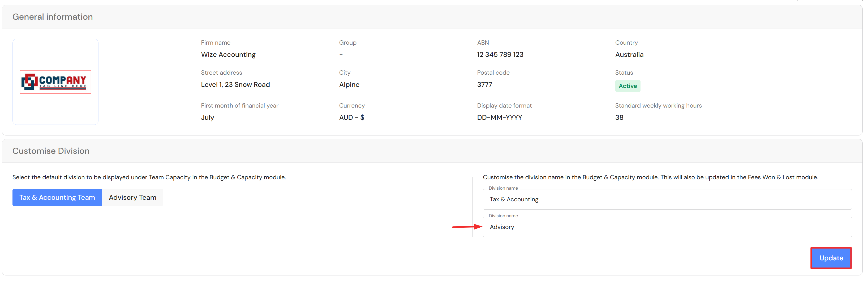Click the Team Capacity default division description

(x=149, y=177)
